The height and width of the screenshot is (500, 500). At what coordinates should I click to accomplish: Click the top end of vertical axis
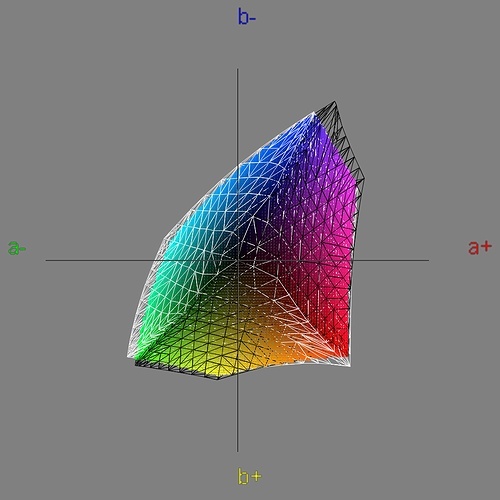click(237, 69)
